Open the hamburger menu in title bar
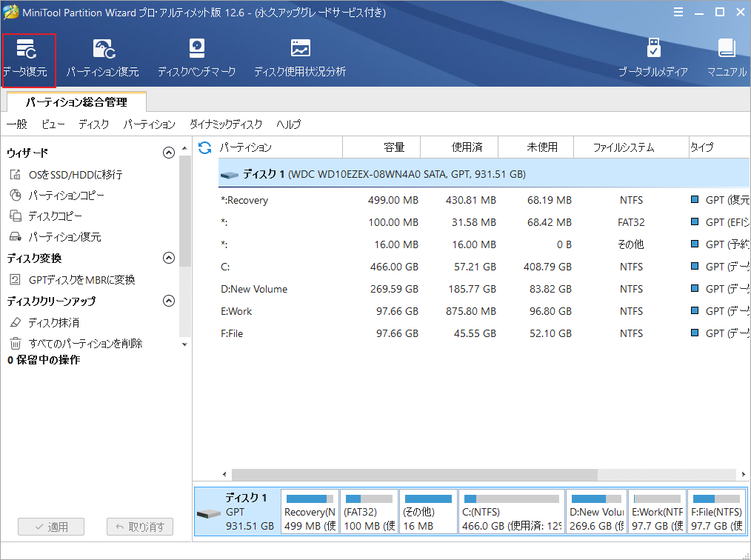The width and height of the screenshot is (751, 560). (x=678, y=12)
